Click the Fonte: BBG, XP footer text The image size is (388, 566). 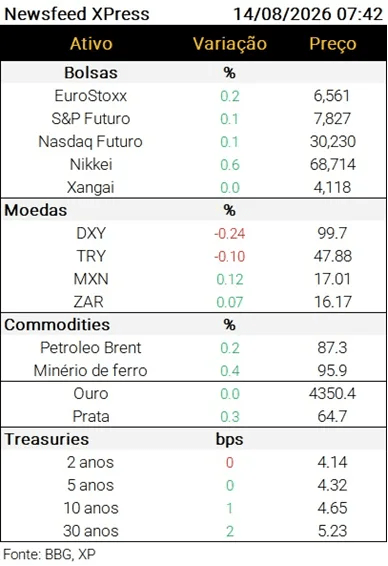point(49,554)
